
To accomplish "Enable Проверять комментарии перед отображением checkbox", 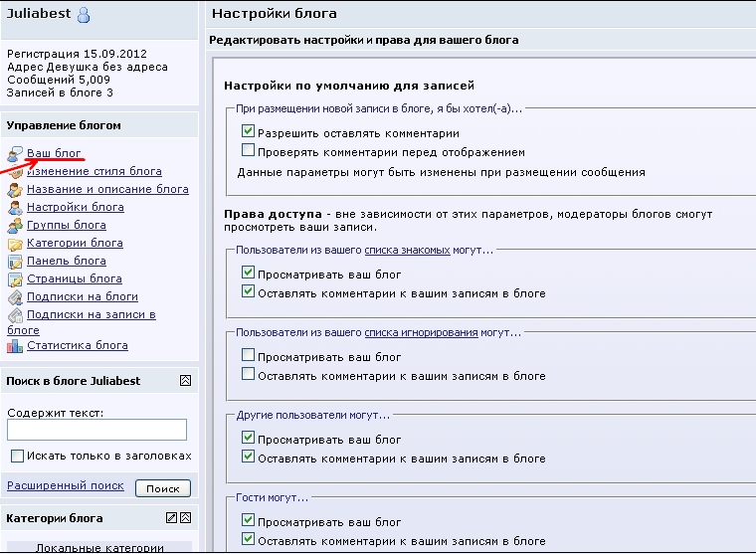I will tap(249, 151).
